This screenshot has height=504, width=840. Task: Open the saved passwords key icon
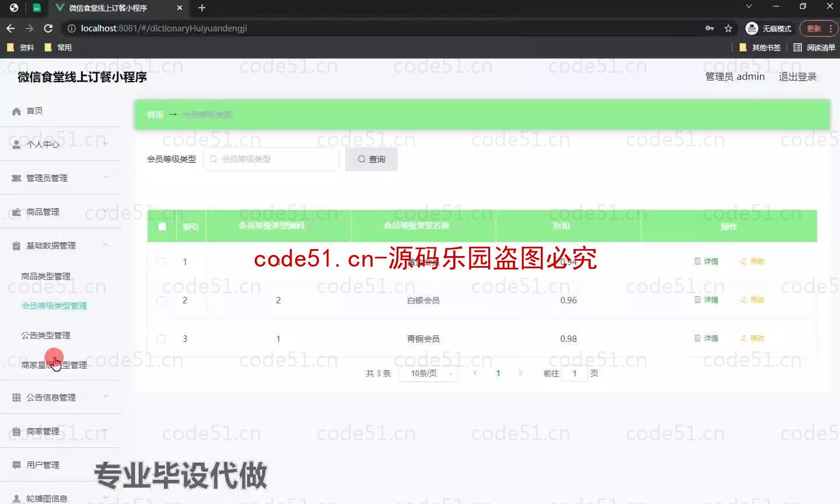tap(709, 28)
